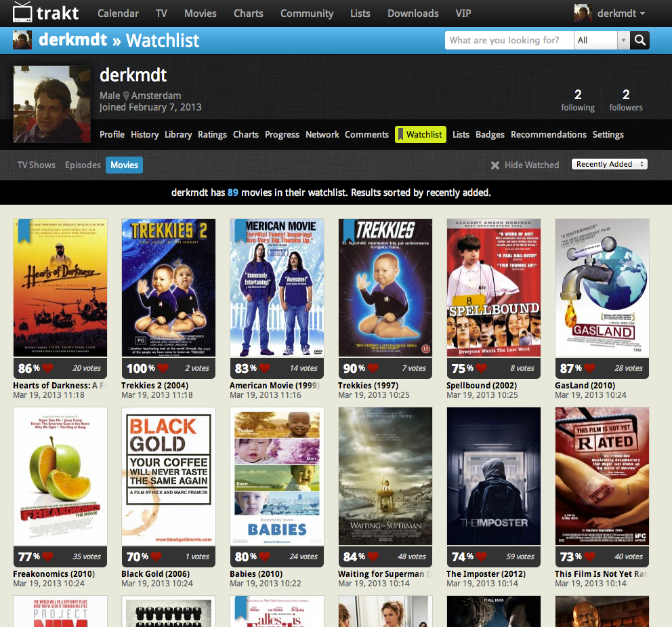672x627 pixels.
Task: Open the Community menu
Action: 307,14
